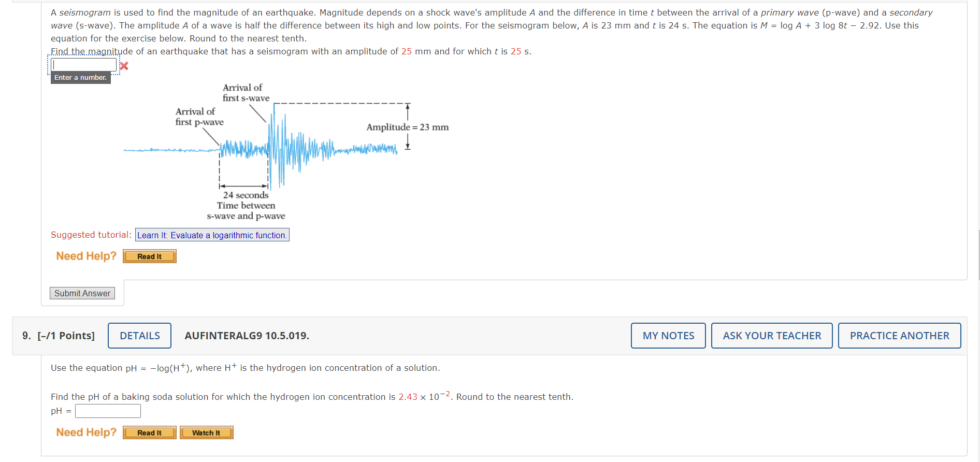980x462 pixels.
Task: Click MY NOTES for problem 9
Action: tap(668, 336)
